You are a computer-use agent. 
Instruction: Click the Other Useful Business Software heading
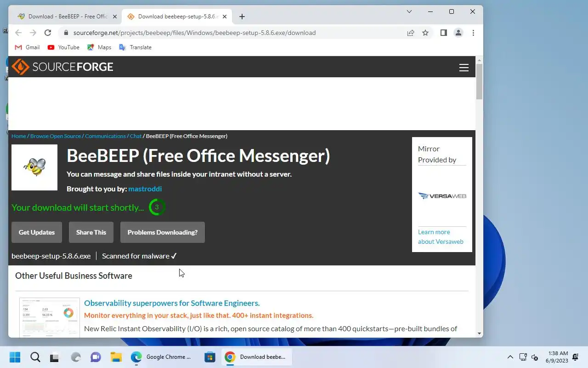pyautogui.click(x=73, y=276)
